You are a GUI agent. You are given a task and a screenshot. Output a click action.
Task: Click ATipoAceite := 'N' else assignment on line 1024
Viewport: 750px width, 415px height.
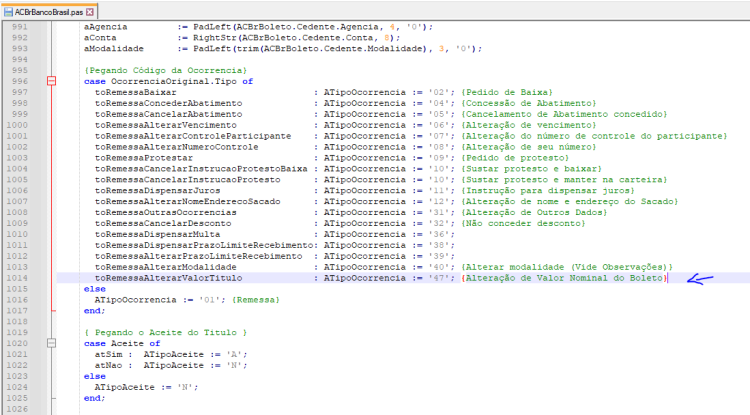point(146,387)
